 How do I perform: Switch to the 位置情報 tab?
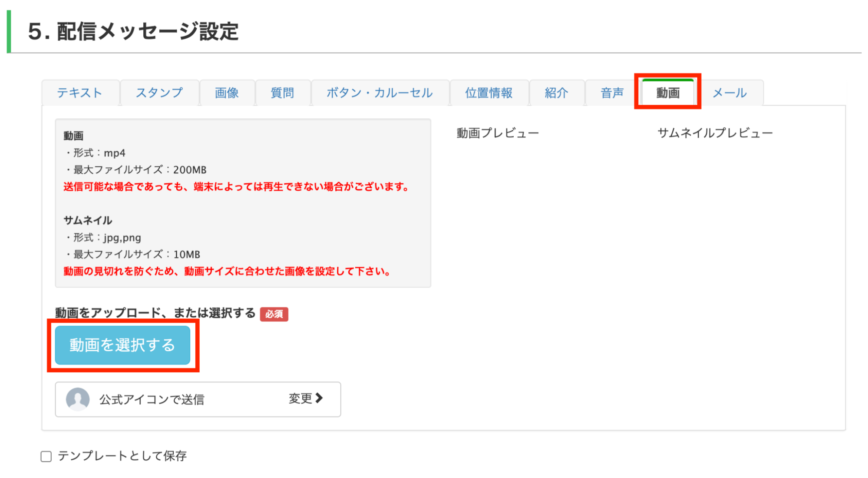489,93
